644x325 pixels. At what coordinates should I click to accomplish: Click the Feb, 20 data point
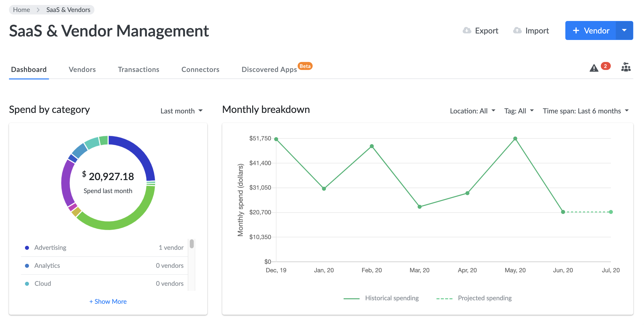click(x=372, y=146)
